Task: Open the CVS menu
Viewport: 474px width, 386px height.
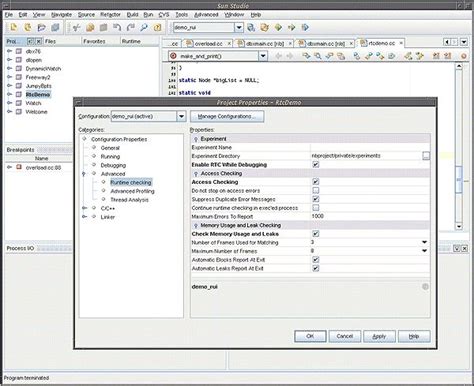Action: point(164,15)
